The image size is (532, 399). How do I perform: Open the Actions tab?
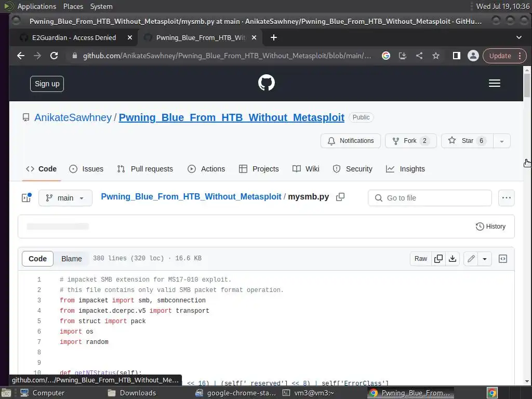coord(206,169)
